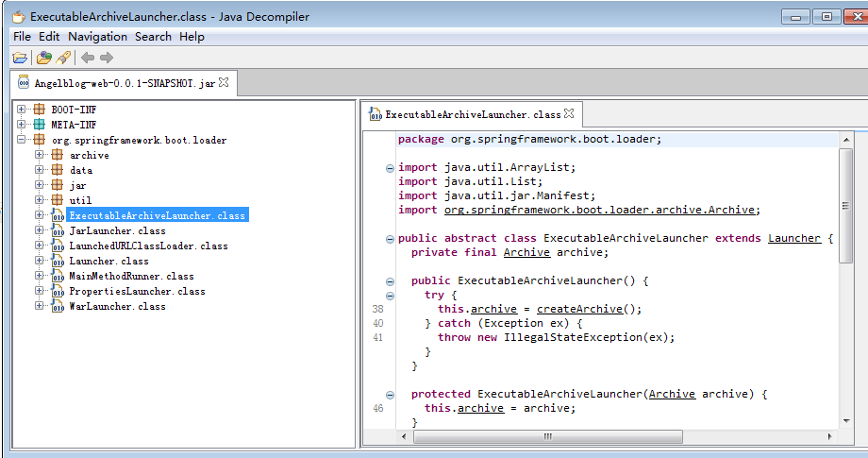Image resolution: width=868 pixels, height=458 pixels.
Task: Click the JarLauncher.class file icon
Action: [58, 230]
